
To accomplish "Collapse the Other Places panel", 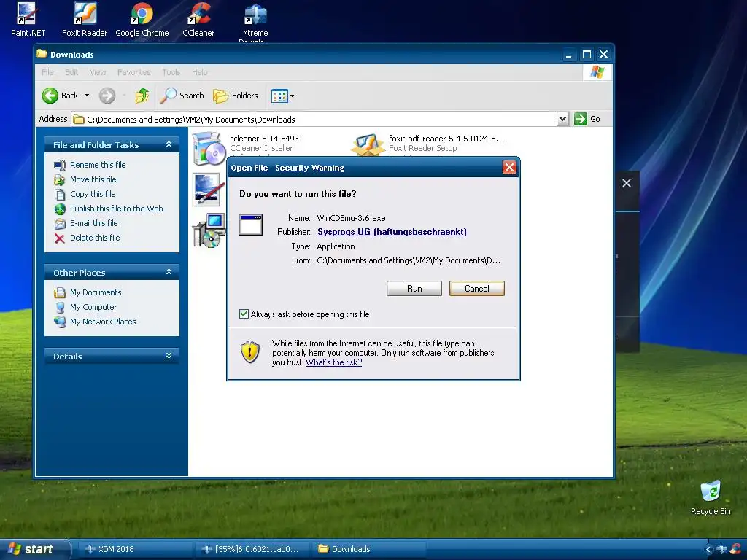I will coord(169,272).
